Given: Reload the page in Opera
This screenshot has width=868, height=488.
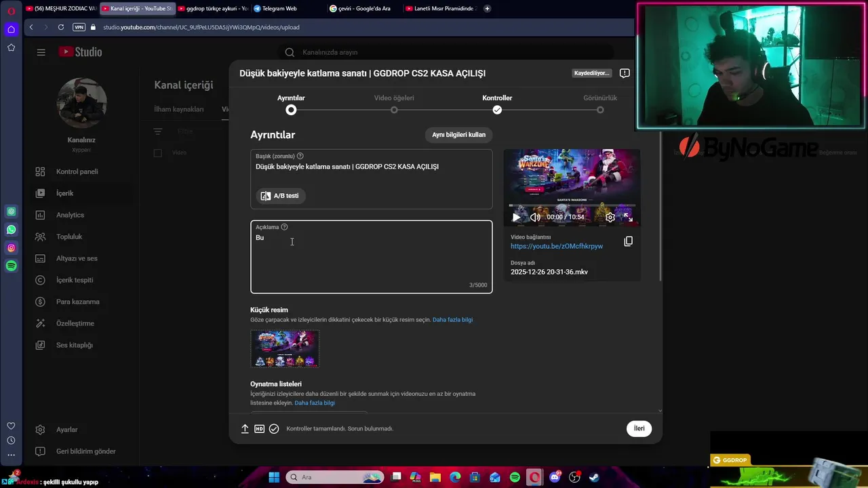Looking at the screenshot, I should tap(60, 27).
